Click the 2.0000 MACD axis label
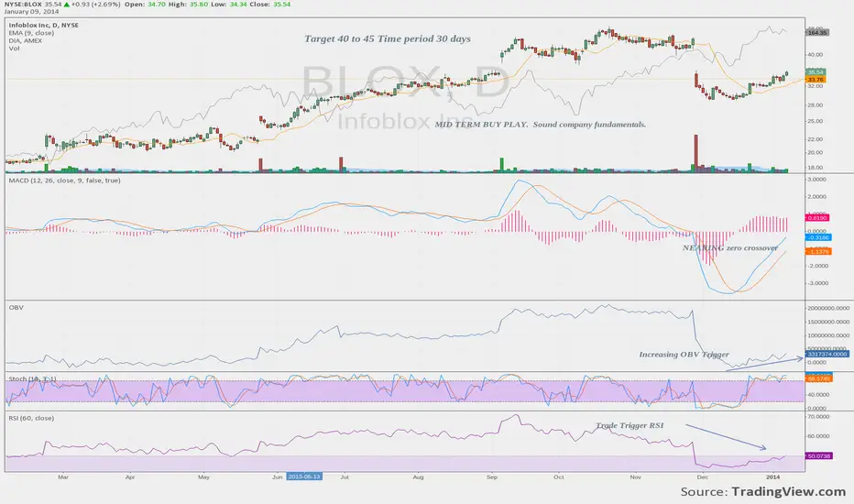 pos(817,197)
